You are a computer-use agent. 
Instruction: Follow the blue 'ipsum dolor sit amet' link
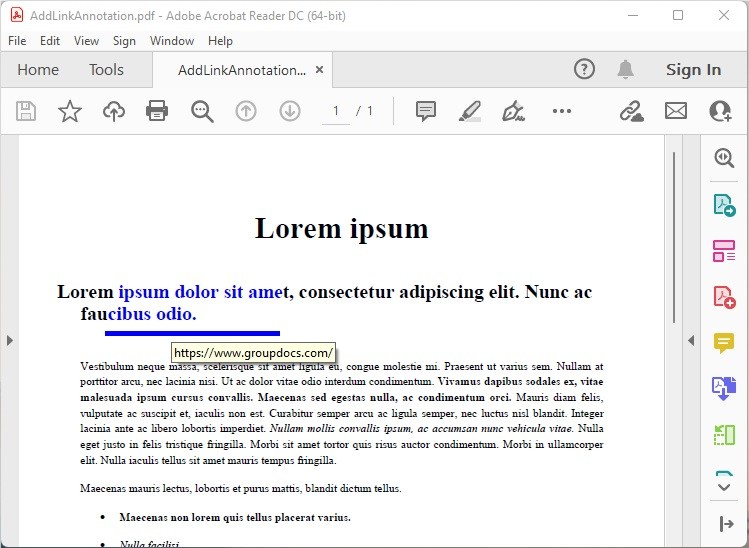click(x=202, y=292)
